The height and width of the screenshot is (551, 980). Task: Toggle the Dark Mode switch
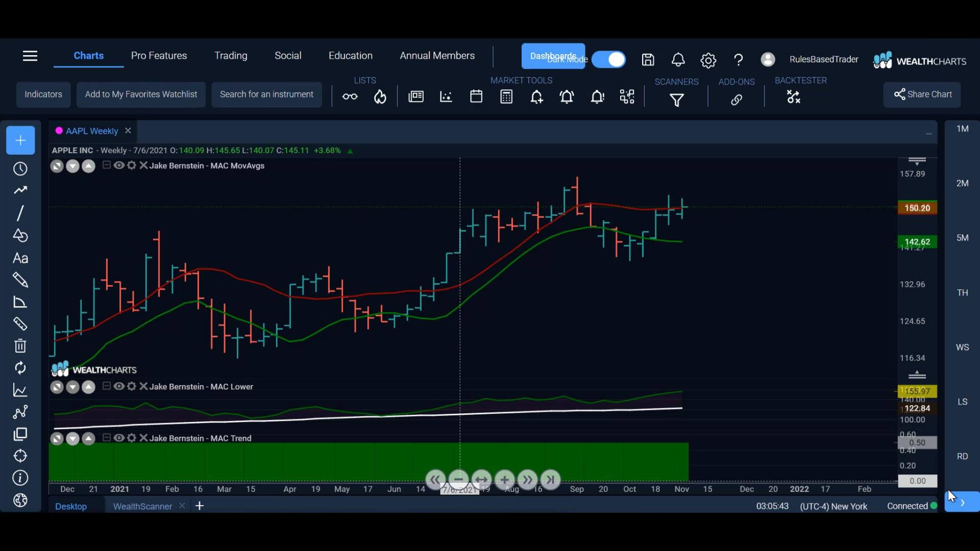click(x=608, y=60)
